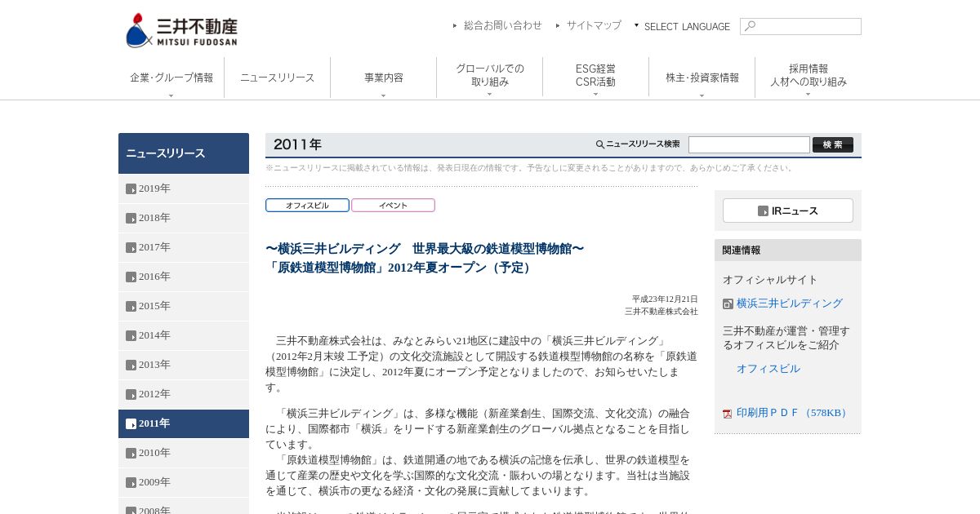Click arrow icon beside 2013年
The height and width of the screenshot is (514, 980).
[131, 366]
